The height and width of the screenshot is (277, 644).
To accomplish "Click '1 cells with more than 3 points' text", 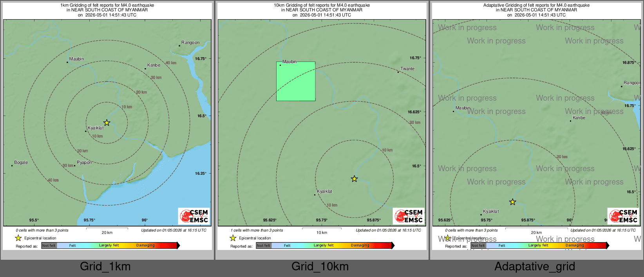I will tap(257, 230).
